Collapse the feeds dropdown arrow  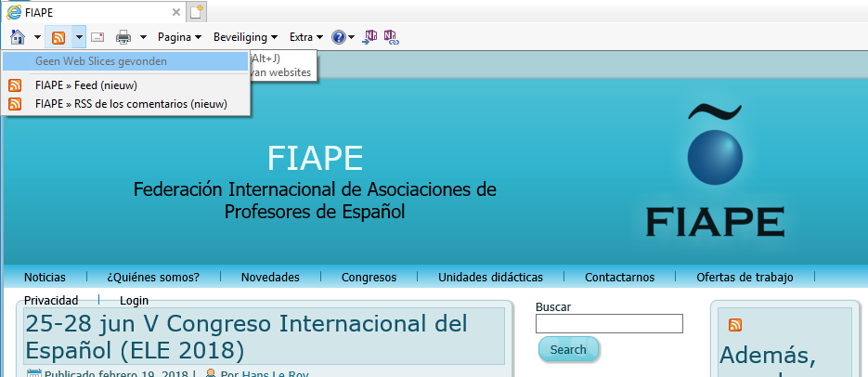point(79,37)
